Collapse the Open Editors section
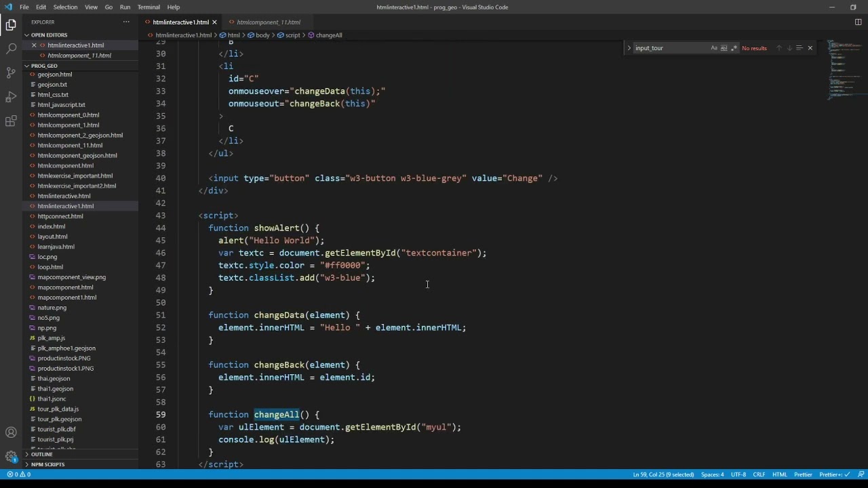The width and height of the screenshot is (868, 488). (x=49, y=35)
